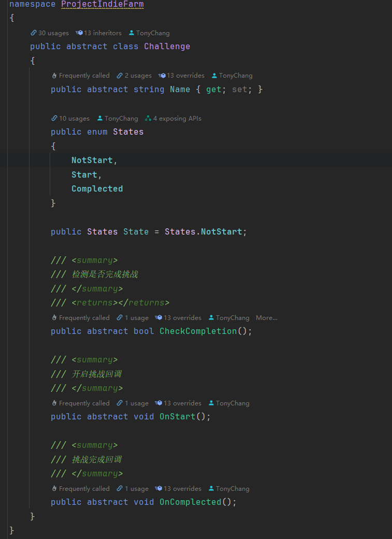The image size is (392, 539).
Task: Click the inheritors icon above the Challenge class
Action: (x=79, y=33)
